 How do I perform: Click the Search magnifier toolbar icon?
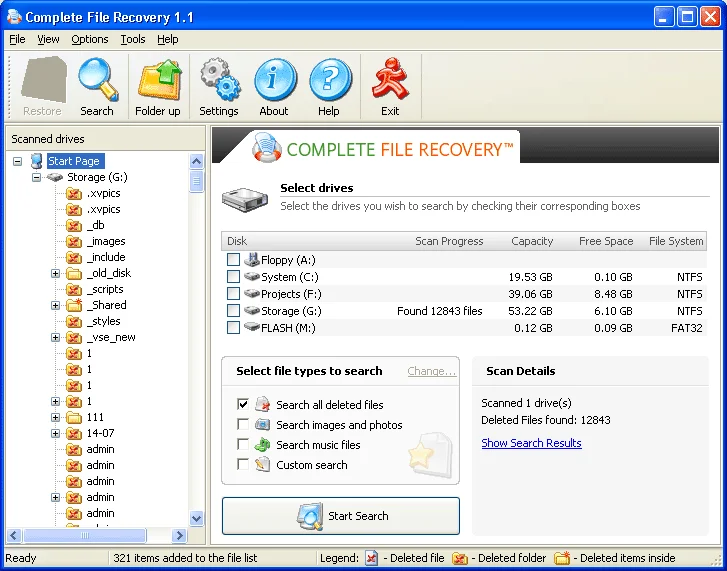coord(98,79)
